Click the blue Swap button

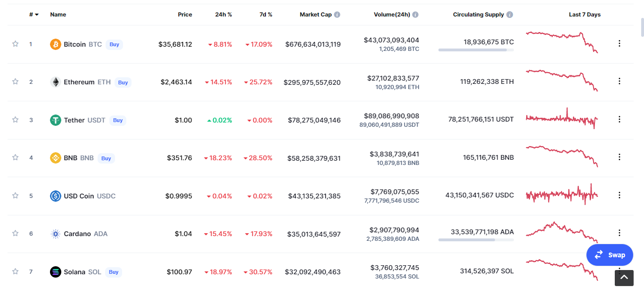point(610,255)
